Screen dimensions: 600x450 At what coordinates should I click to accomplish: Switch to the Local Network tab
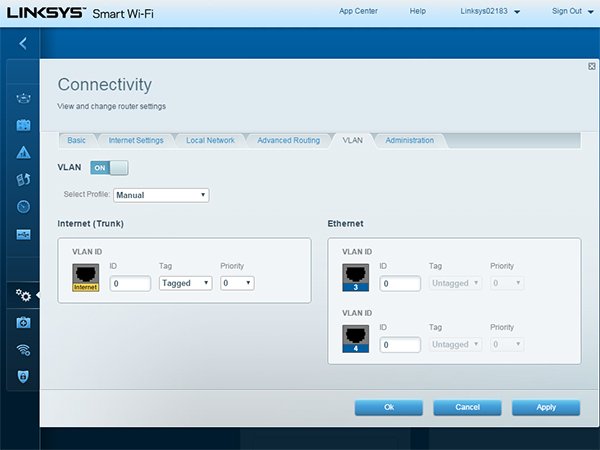(210, 140)
